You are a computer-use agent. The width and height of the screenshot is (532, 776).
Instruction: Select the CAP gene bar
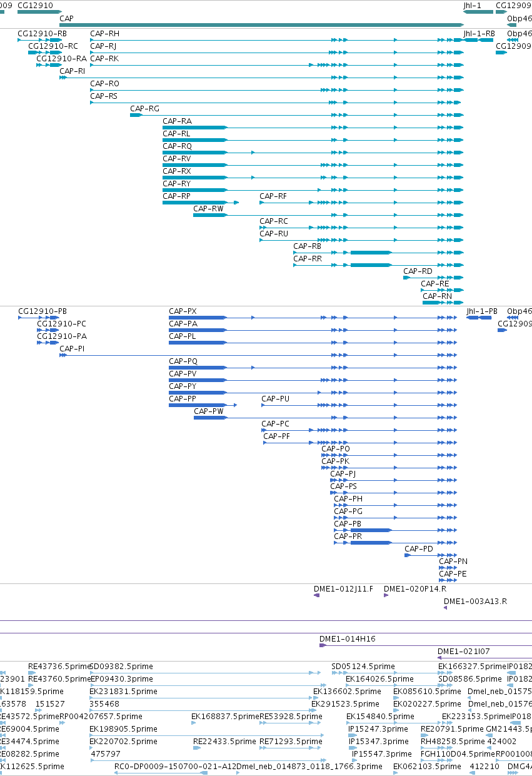click(x=261, y=25)
